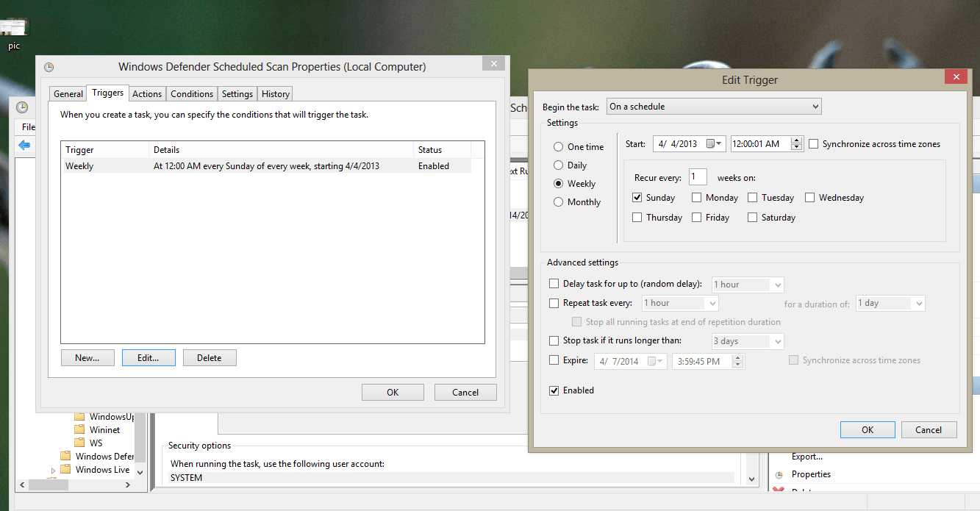Click the Wininet folder icon
980x511 pixels.
(80, 430)
